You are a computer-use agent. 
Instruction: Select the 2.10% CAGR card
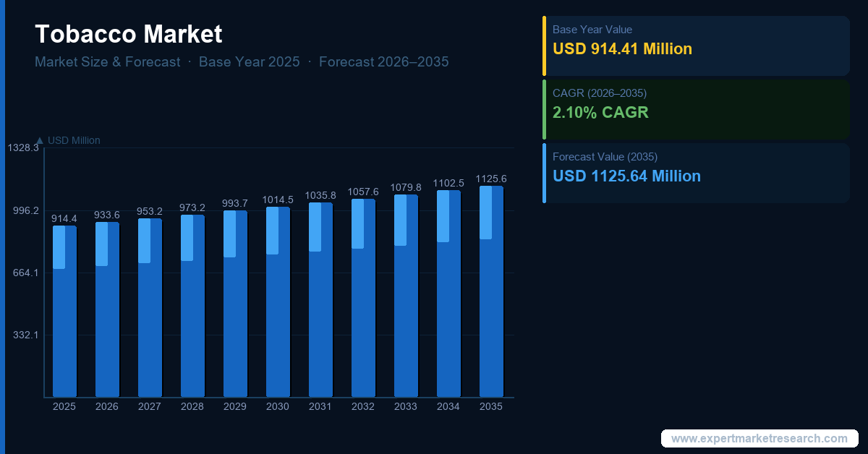click(x=696, y=109)
